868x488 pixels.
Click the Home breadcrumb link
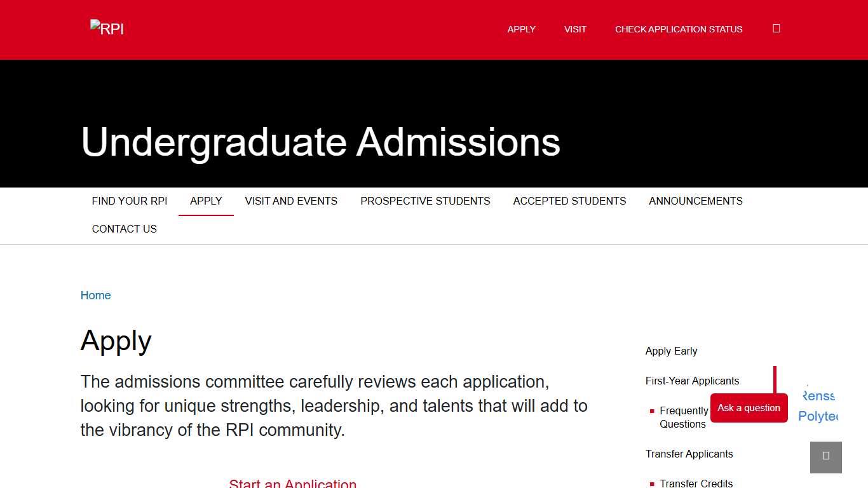click(95, 295)
